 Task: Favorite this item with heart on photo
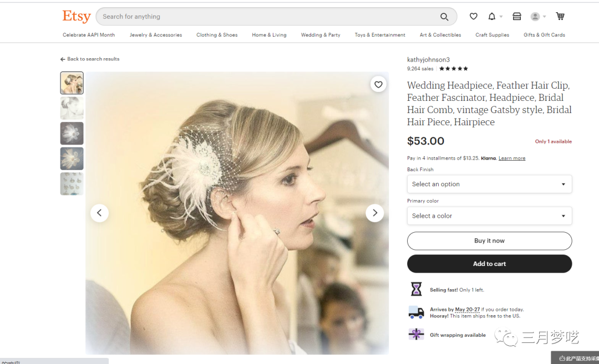pyautogui.click(x=378, y=85)
